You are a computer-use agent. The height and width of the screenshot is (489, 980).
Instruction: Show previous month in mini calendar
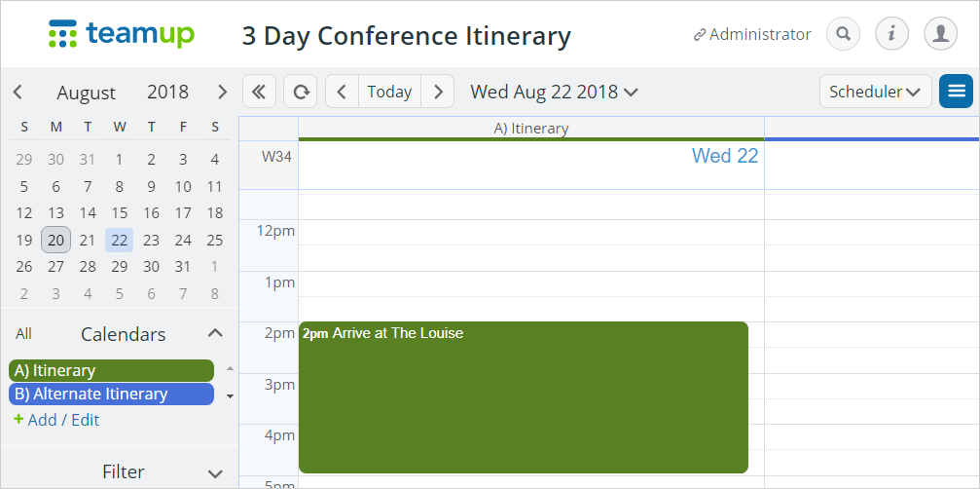pos(18,92)
